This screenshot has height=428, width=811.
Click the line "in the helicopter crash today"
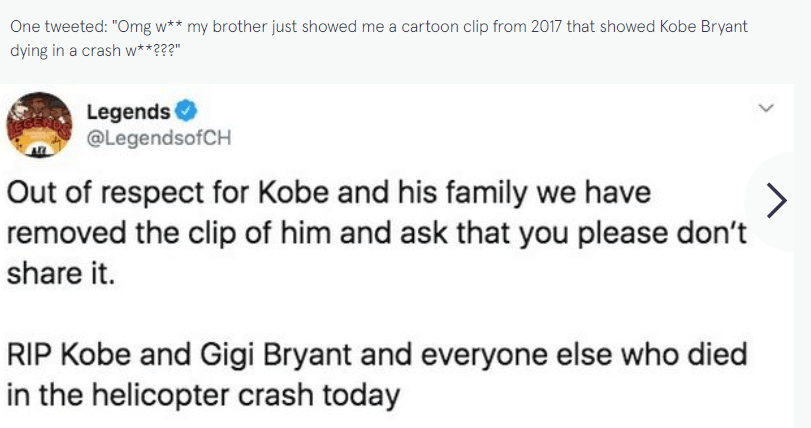(203, 394)
